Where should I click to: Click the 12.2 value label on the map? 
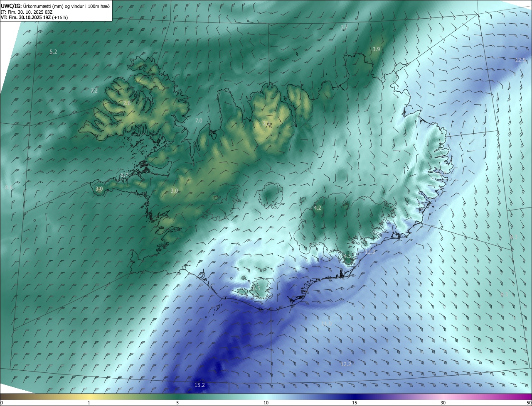tap(346, 364)
